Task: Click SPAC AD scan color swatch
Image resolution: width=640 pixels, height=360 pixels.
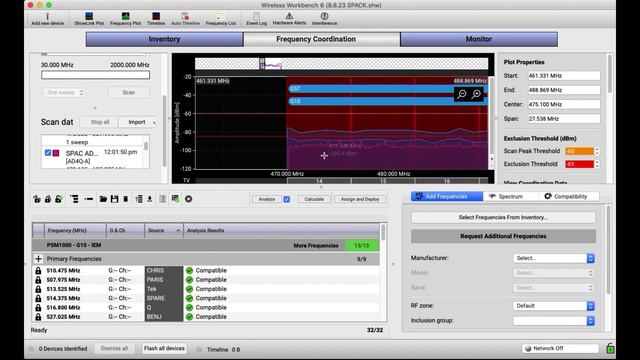Action: 56,153
